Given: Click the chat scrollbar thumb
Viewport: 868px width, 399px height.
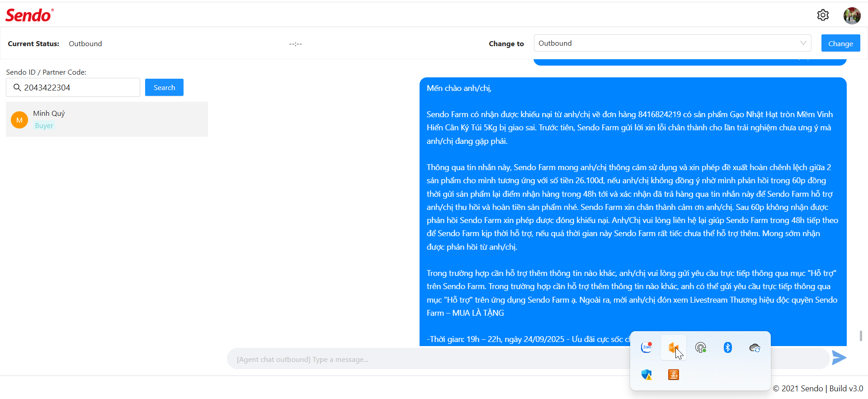Looking at the screenshot, I should click(861, 336).
